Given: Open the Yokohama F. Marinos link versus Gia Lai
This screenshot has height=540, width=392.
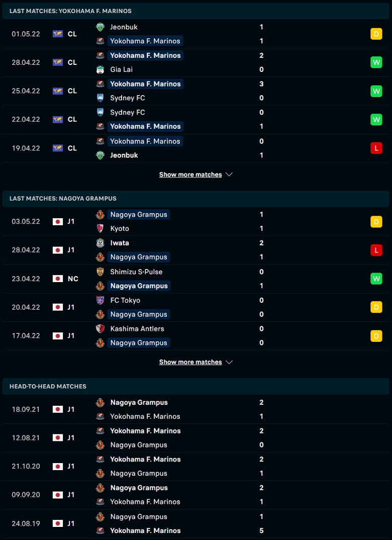Looking at the screenshot, I should click(x=145, y=55).
